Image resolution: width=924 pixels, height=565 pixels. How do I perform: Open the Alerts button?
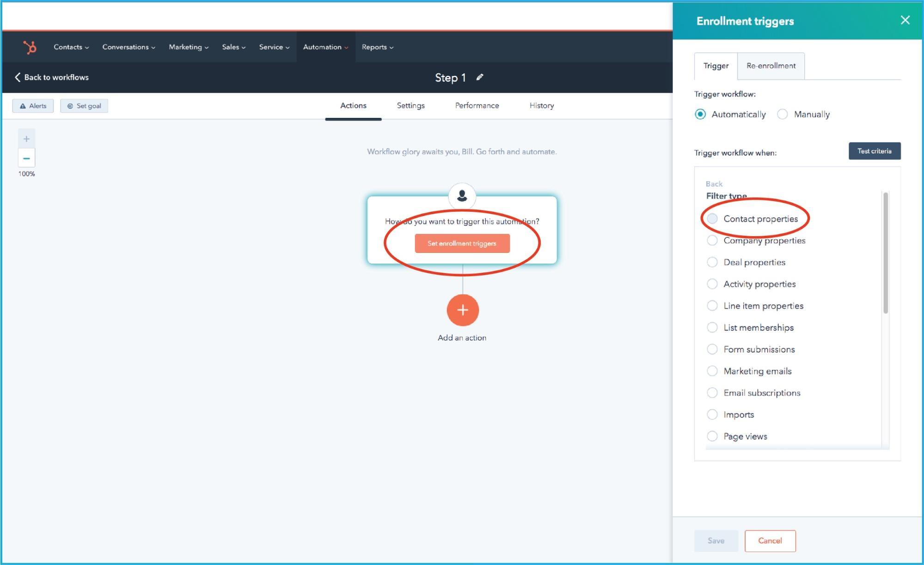[x=33, y=106]
